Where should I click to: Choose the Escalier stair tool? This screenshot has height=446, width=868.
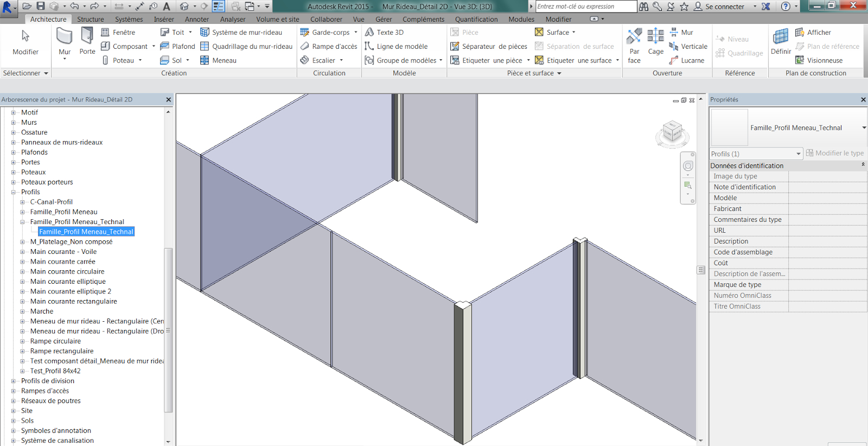323,61
